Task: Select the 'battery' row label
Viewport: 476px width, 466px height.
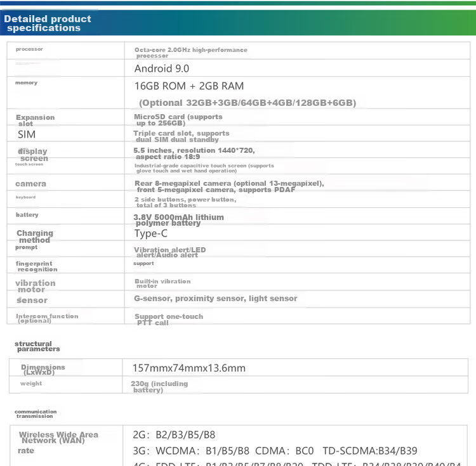Action: pyautogui.click(x=27, y=215)
